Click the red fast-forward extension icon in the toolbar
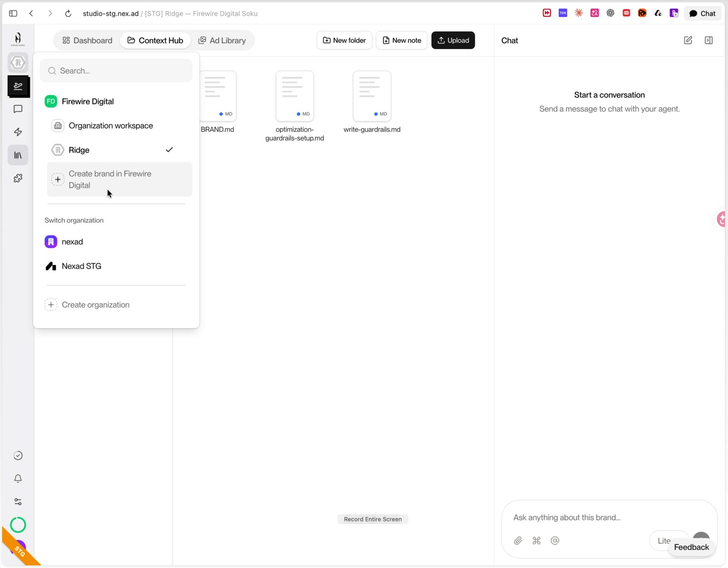The image size is (728, 568). click(547, 13)
